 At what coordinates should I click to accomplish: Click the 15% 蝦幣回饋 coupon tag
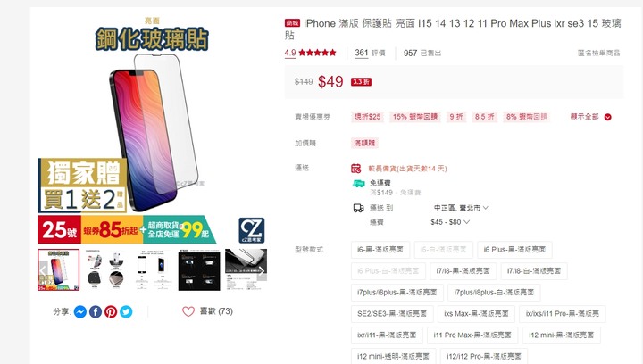[x=415, y=117]
